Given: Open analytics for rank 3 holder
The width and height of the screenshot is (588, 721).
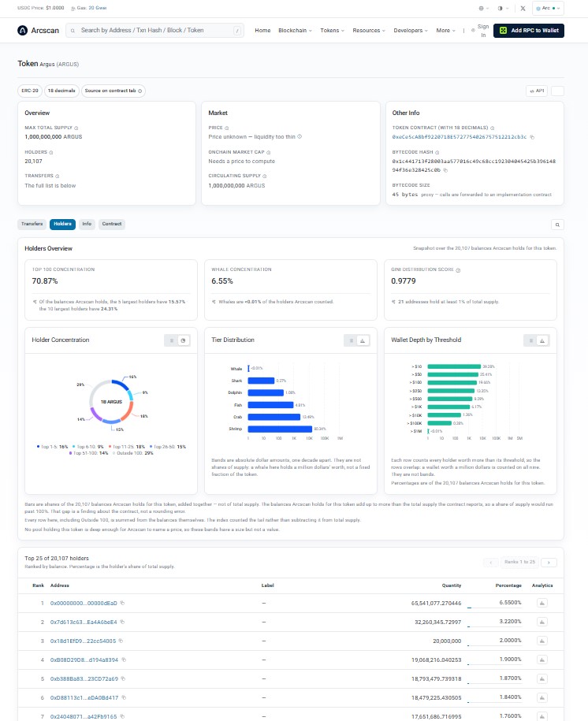Looking at the screenshot, I should coord(542,641).
